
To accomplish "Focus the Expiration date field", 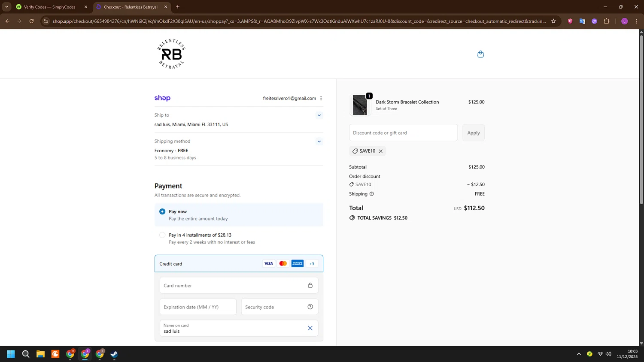I will tap(198, 307).
